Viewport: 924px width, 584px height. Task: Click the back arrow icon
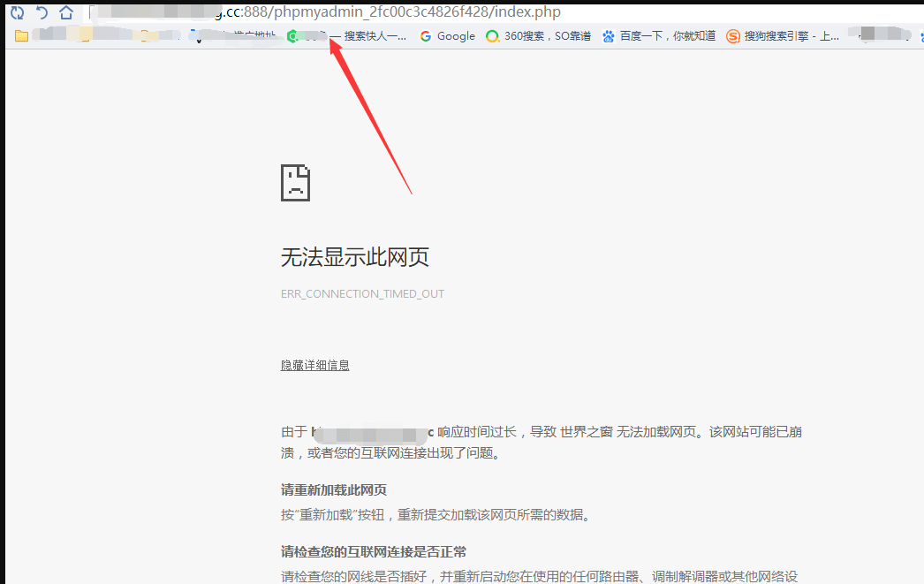tap(42, 12)
